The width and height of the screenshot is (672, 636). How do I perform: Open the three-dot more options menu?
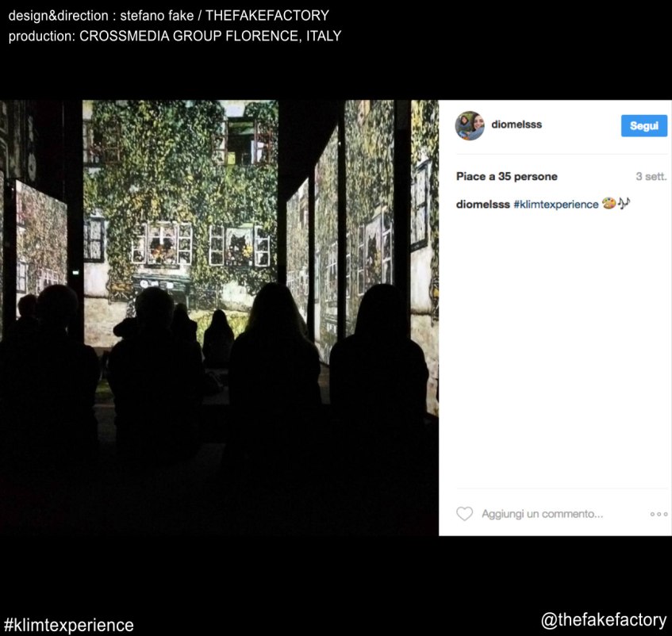(x=659, y=514)
